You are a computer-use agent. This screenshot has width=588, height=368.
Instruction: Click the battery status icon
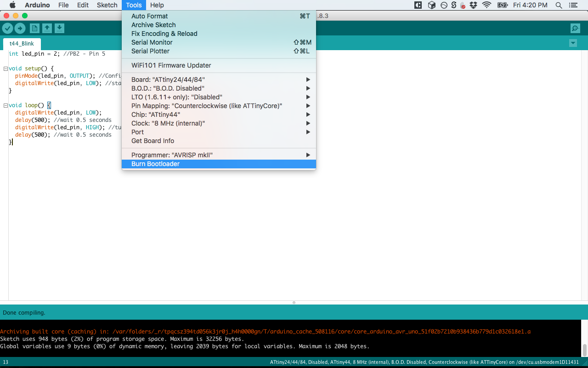click(x=502, y=5)
